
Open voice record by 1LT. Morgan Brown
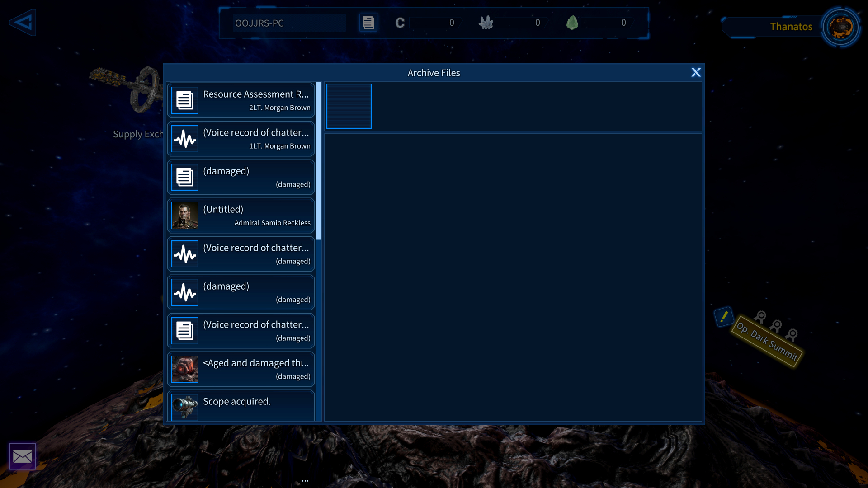pos(241,139)
